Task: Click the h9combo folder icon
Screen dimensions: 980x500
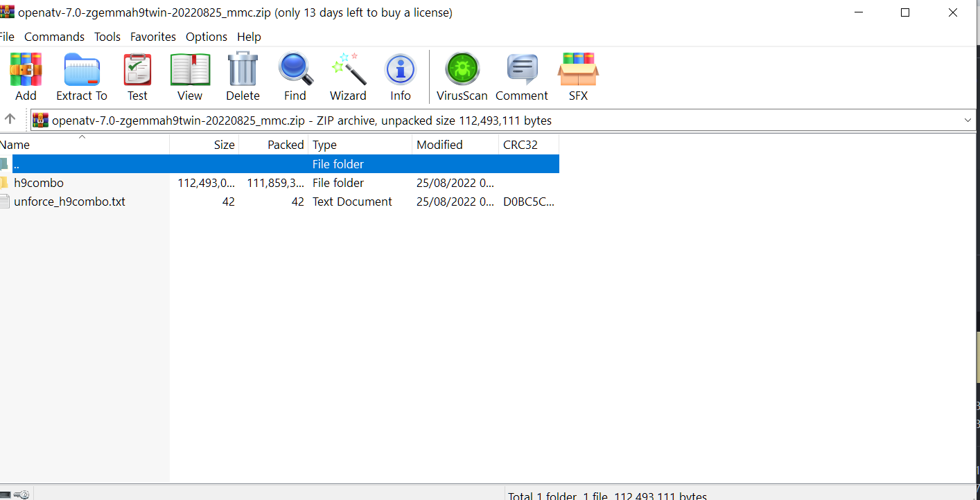Action: pyautogui.click(x=3, y=183)
